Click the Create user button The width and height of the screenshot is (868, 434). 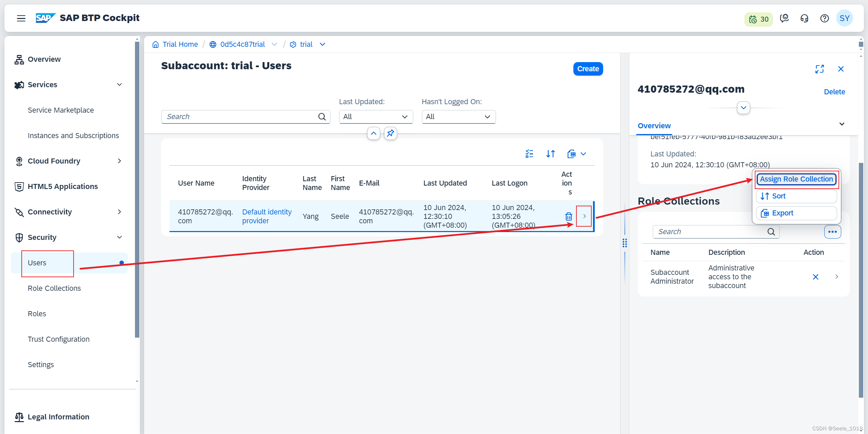tap(588, 69)
